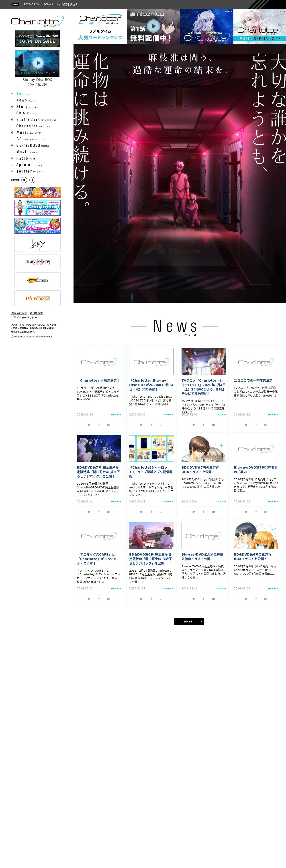Share the 'ニコニコでの一挙放送決定' card on Facebook
This screenshot has height=868, width=286.
point(256,425)
